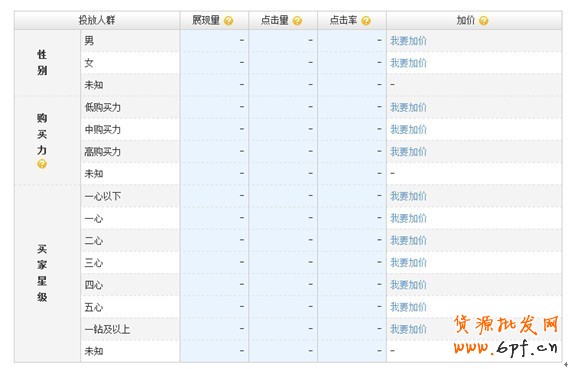Click the 投放人群 column header
The height and width of the screenshot is (369, 568).
tap(97, 20)
